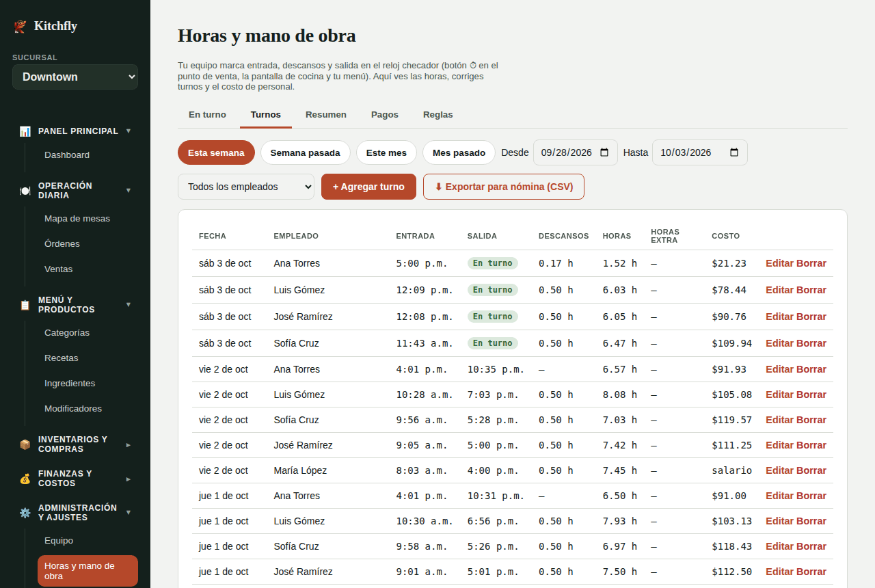This screenshot has width=875, height=588.
Task: Click the Agregar turno button
Action: coord(368,187)
